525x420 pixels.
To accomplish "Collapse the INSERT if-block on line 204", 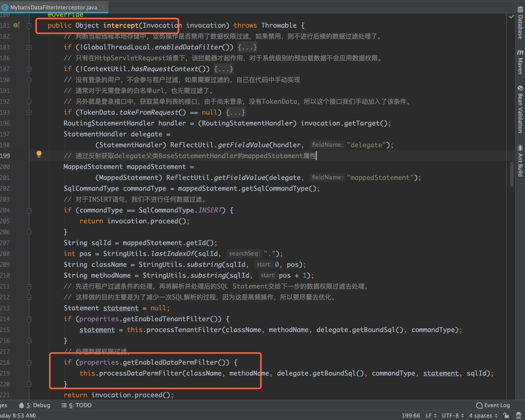I will [29, 210].
